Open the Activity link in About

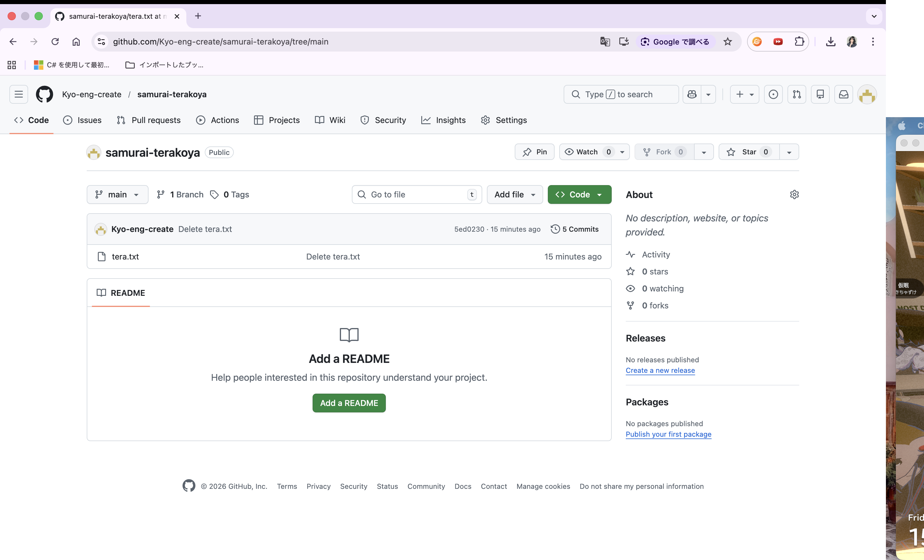(656, 255)
